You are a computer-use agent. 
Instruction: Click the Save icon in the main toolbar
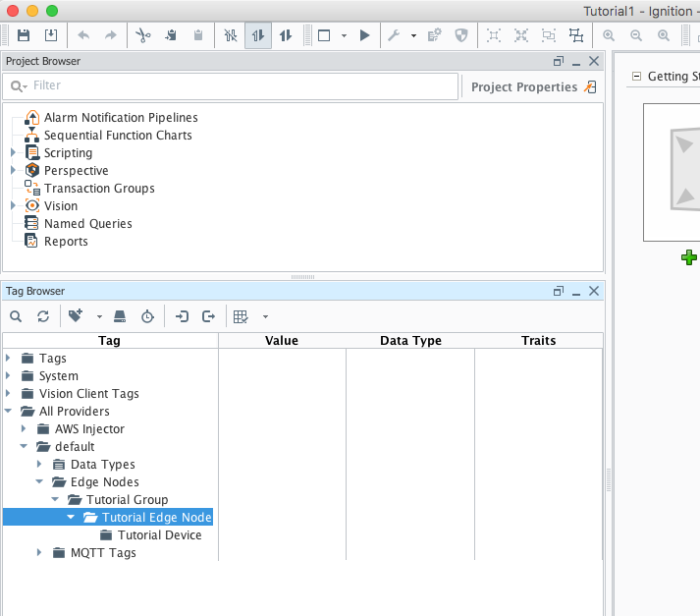click(x=24, y=35)
